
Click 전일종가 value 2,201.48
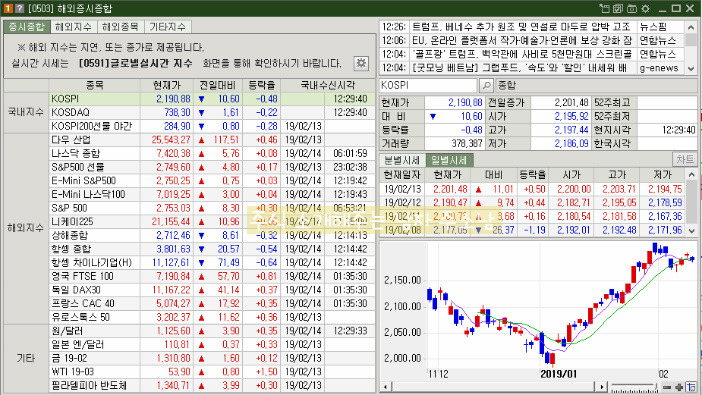[571, 103]
